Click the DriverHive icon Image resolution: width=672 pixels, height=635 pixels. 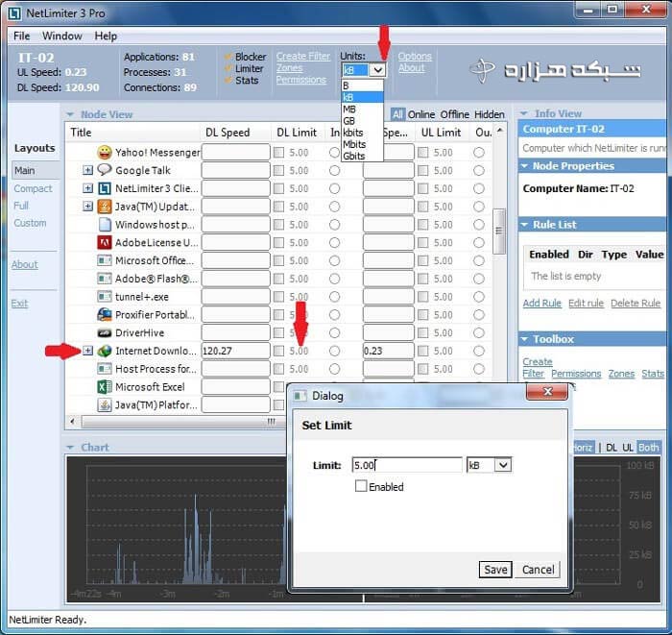coord(104,332)
